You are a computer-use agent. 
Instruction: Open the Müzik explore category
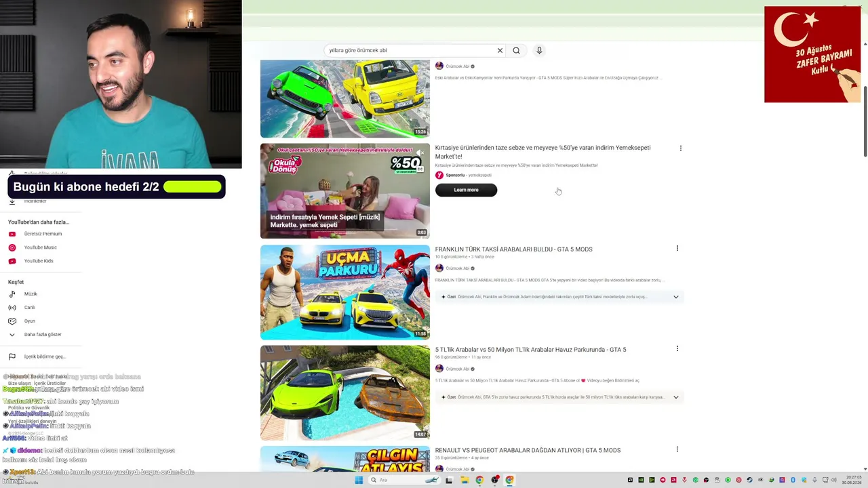tap(31, 294)
